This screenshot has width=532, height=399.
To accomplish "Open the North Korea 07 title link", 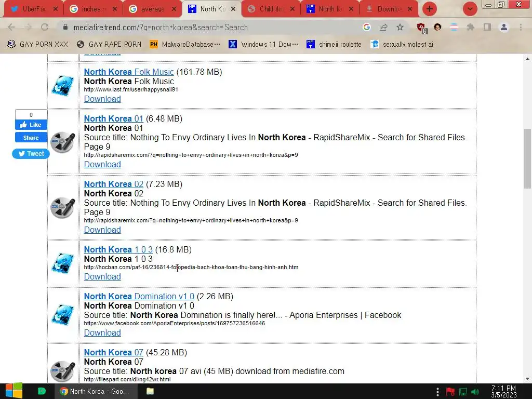I will (x=114, y=353).
